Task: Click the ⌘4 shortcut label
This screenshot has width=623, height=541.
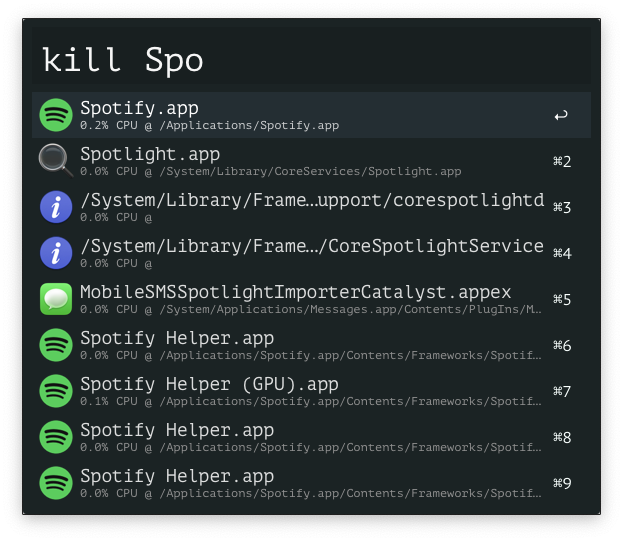Action: pyautogui.click(x=562, y=253)
